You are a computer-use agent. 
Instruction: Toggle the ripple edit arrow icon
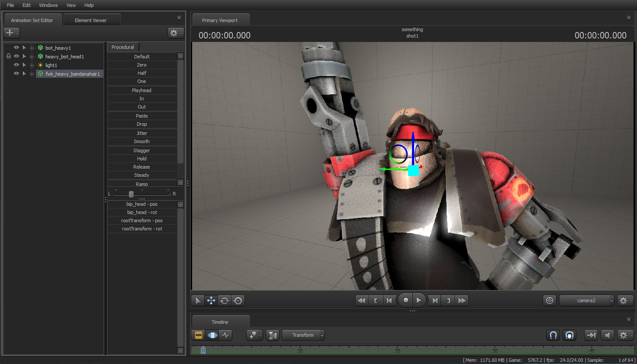[x=591, y=335]
